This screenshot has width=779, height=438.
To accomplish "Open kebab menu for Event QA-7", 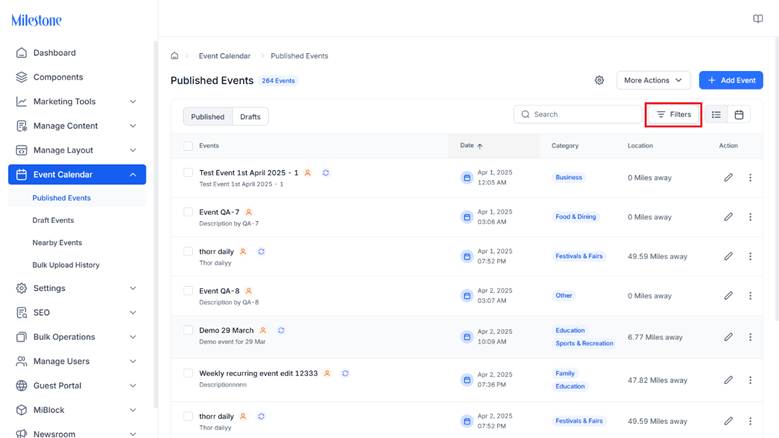I will (750, 217).
